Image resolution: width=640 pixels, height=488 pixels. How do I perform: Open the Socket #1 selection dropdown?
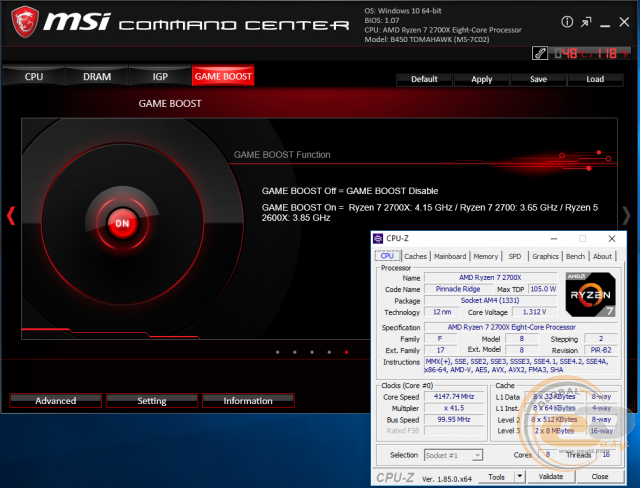point(453,455)
